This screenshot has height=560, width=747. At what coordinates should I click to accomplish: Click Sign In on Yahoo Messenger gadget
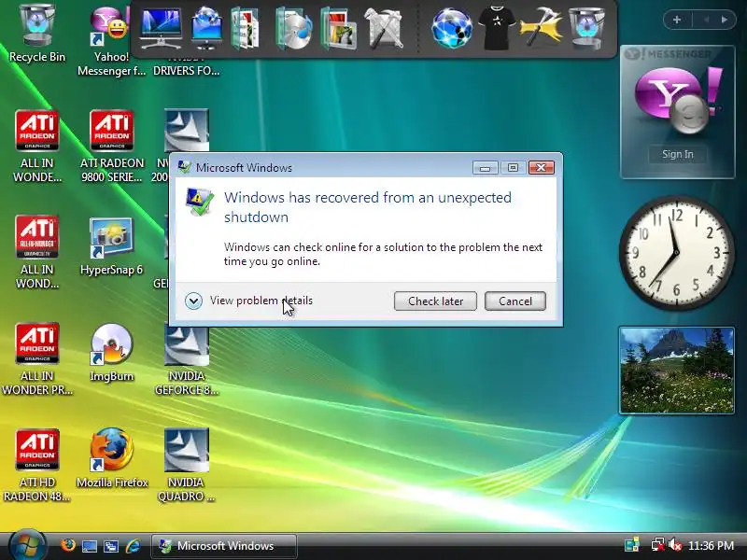coord(678,154)
